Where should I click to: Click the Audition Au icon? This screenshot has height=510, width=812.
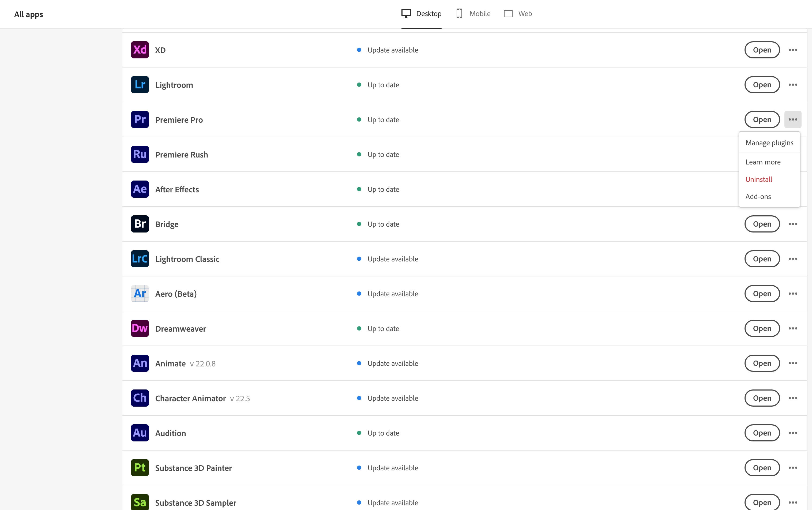coord(140,433)
